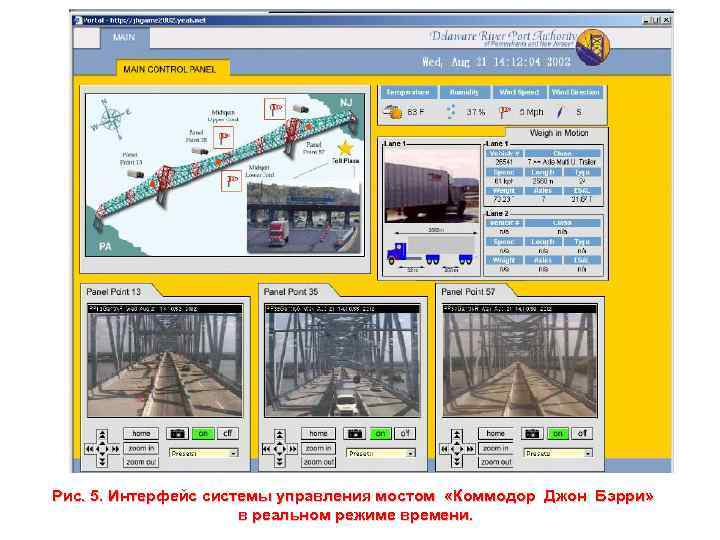Click the wind direction arrow icon
720x540 pixels.
pos(560,112)
